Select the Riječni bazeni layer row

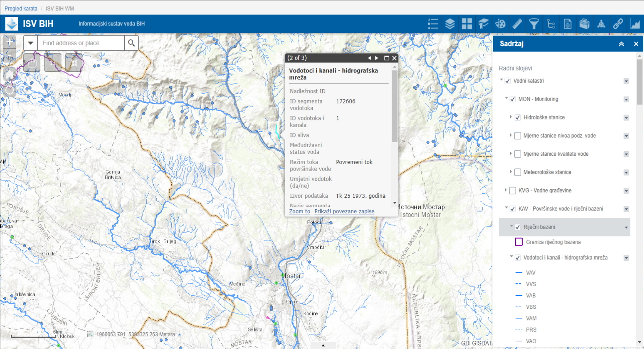tap(564, 227)
